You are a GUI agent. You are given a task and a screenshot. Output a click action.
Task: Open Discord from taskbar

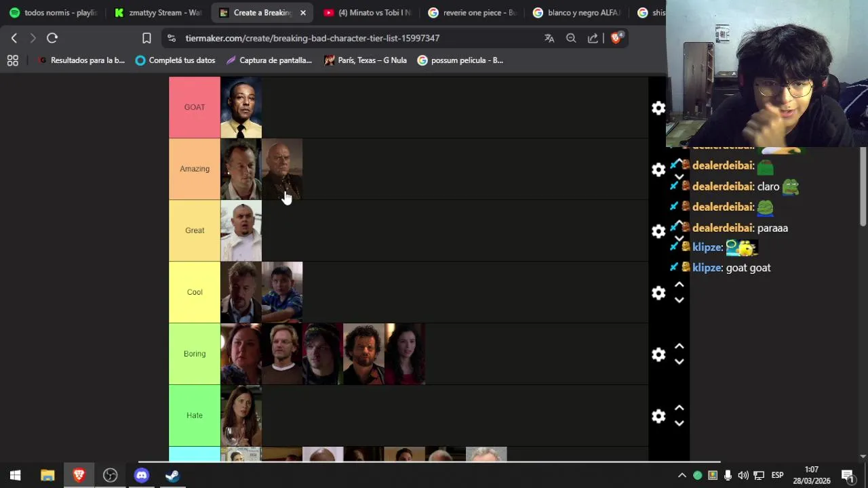(141, 475)
